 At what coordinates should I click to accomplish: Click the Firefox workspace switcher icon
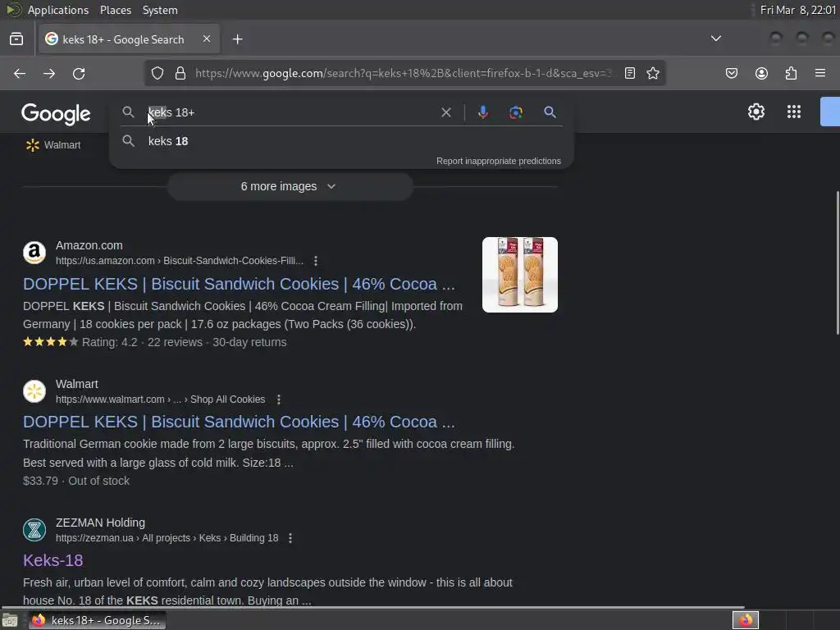click(x=745, y=620)
